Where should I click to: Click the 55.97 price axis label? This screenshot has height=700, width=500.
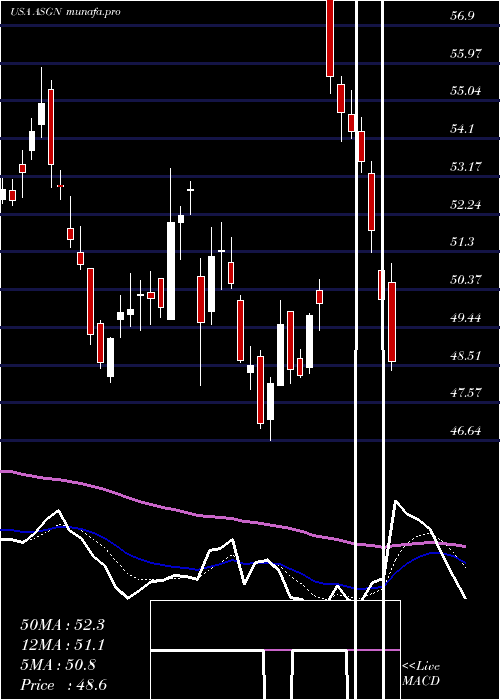coord(466,54)
